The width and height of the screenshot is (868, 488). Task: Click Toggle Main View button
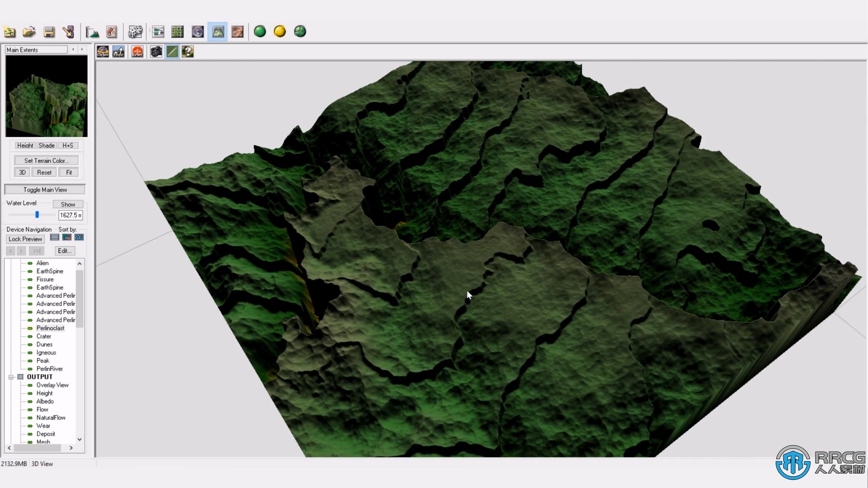tap(45, 190)
